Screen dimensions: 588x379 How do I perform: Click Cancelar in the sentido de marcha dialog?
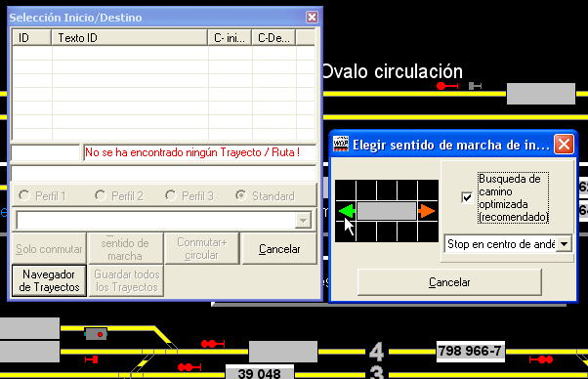(x=449, y=282)
